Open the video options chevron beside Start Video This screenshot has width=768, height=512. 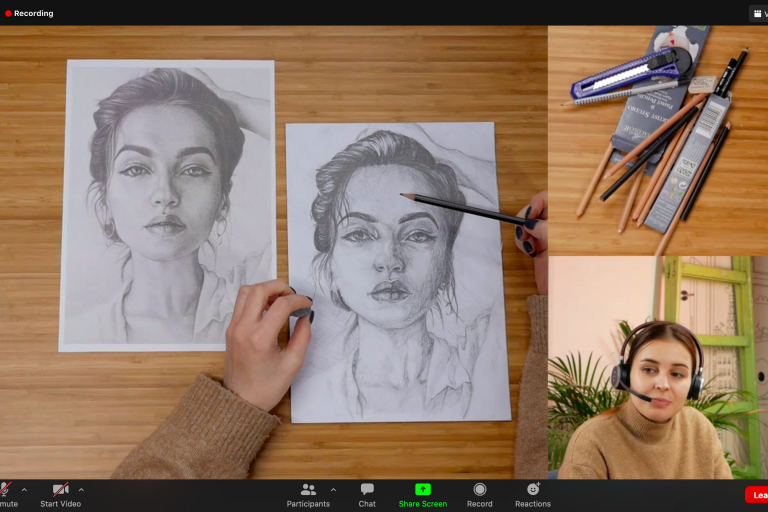(81, 490)
